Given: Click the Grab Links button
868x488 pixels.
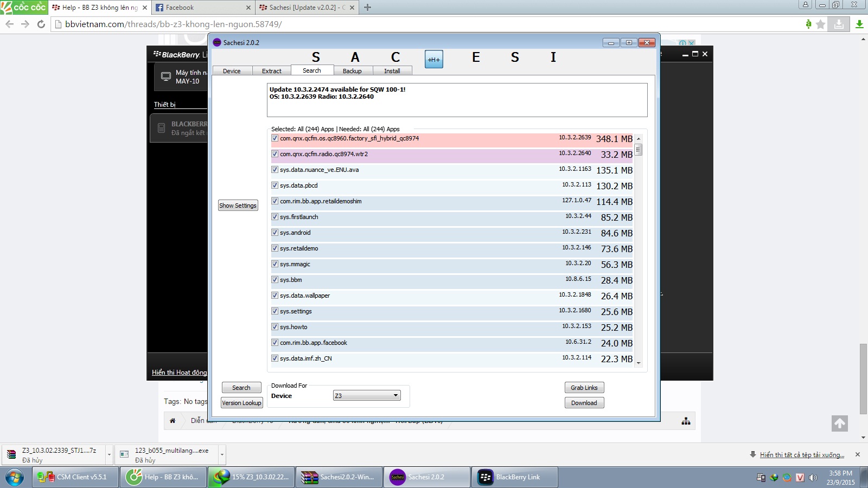Looking at the screenshot, I should pos(584,388).
